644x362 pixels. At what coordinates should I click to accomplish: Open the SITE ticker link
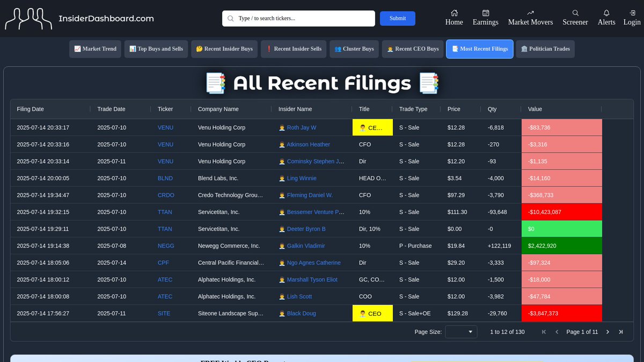164,313
